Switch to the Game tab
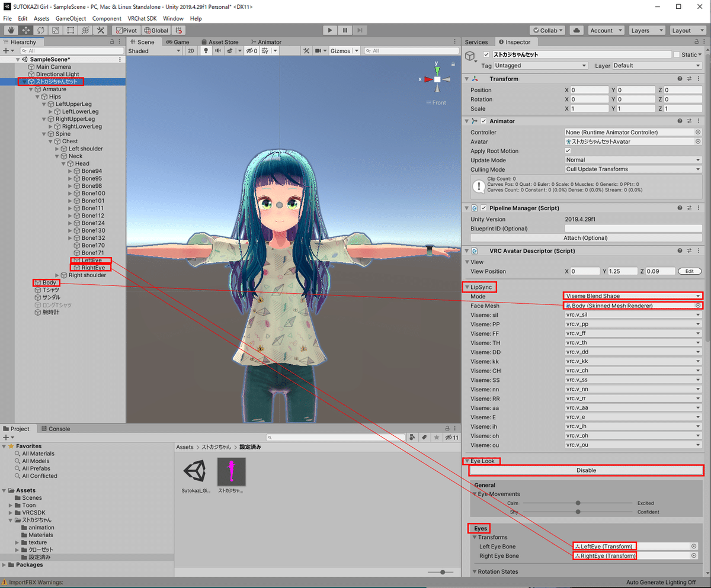The image size is (711, 588). click(177, 42)
